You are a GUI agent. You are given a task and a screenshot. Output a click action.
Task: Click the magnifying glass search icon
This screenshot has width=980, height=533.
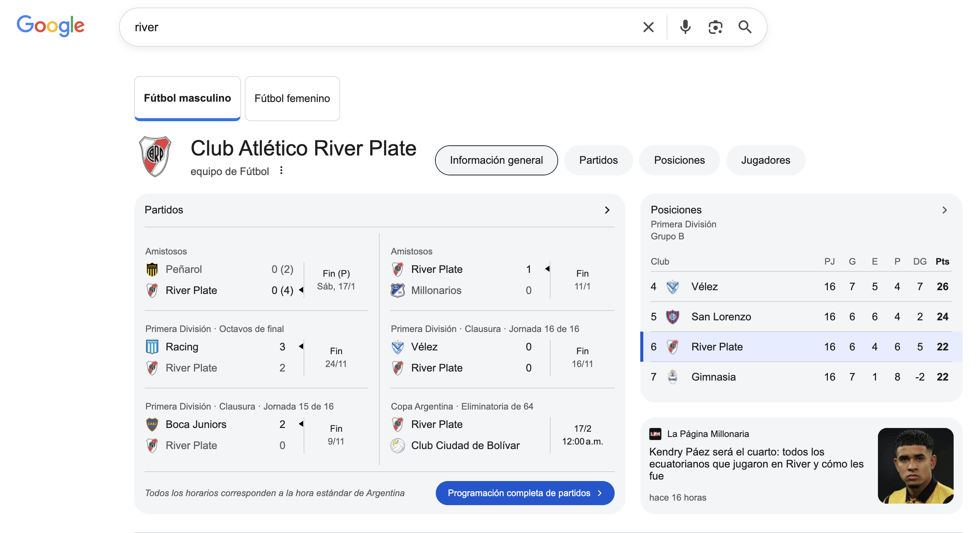(x=745, y=27)
